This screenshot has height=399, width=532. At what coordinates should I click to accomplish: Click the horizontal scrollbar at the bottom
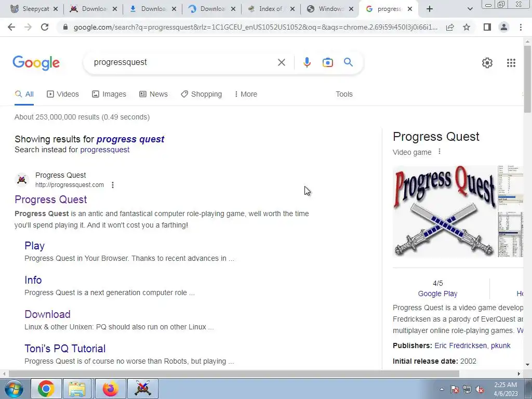(234, 374)
